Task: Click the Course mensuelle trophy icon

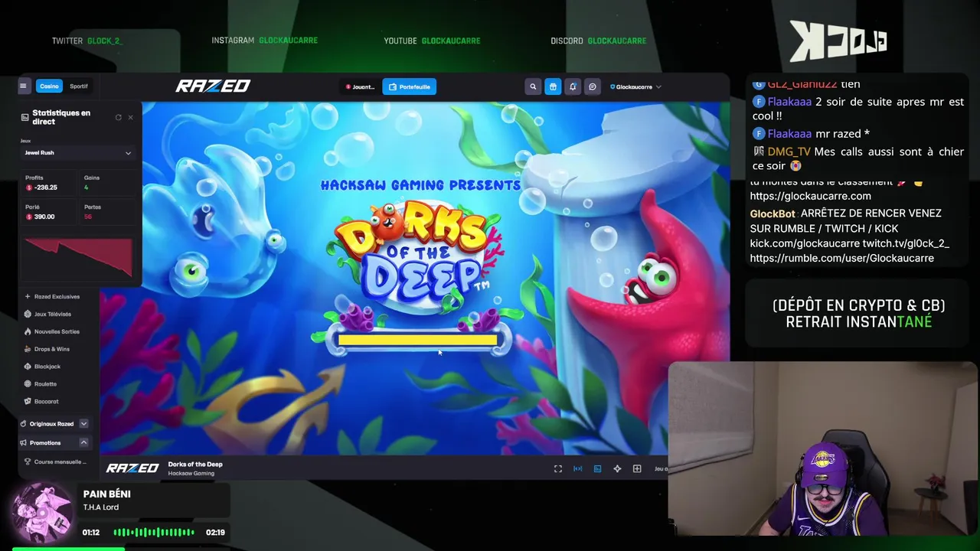Action: [x=28, y=461]
